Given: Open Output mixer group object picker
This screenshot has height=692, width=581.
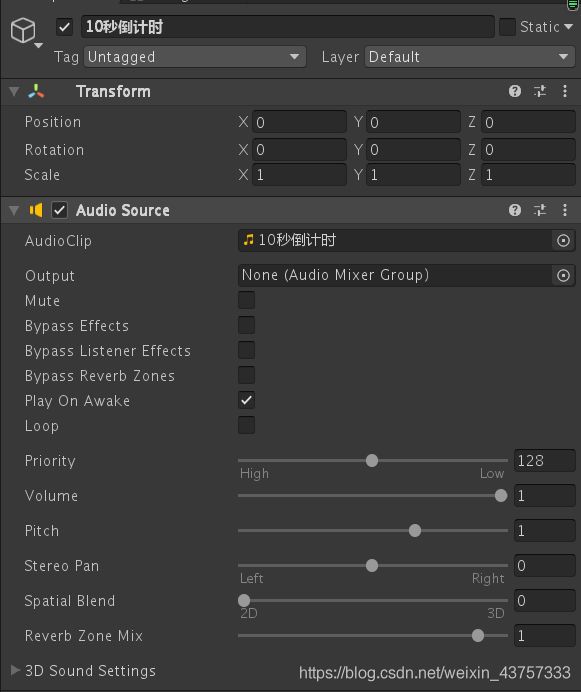Looking at the screenshot, I should [x=563, y=275].
